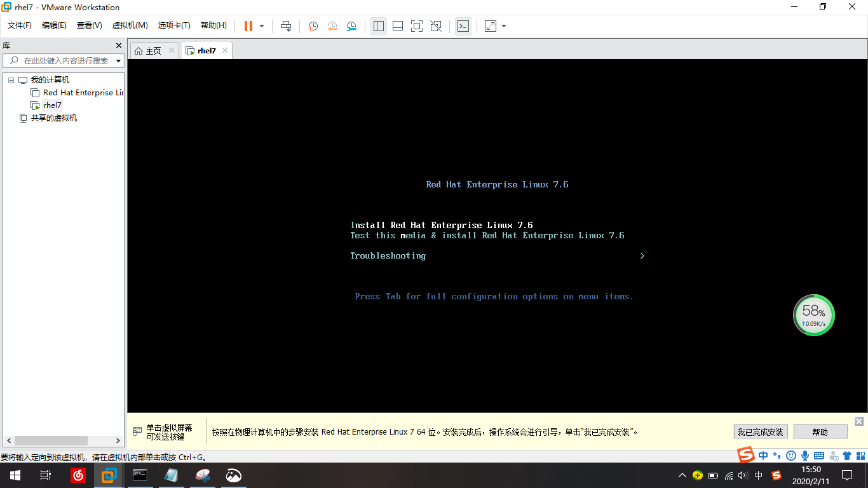Click the VMware Workstation taskbar icon
This screenshot has width=868, height=488.
click(109, 475)
